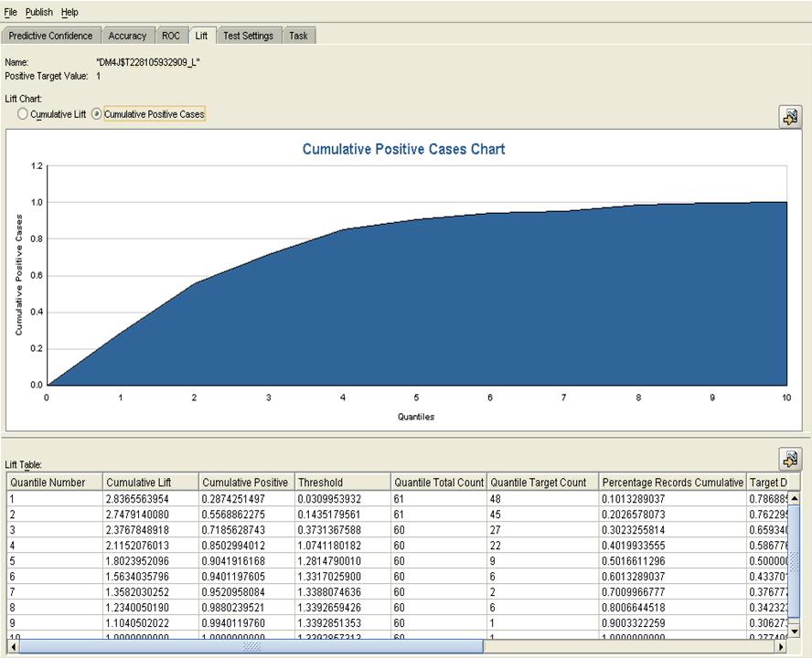Click the table's vertical scroll up arrow

click(794, 498)
